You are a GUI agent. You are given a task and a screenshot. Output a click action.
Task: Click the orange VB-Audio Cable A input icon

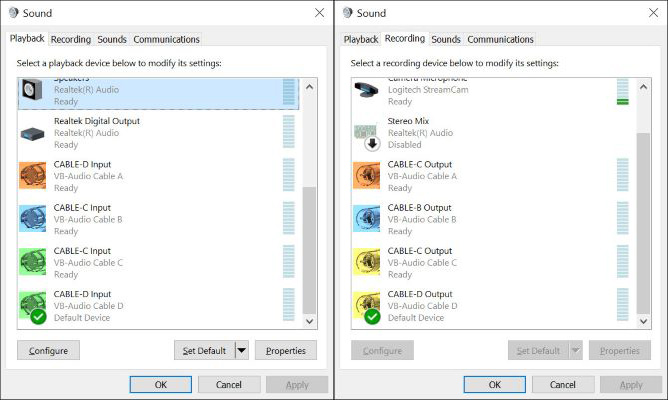pyautogui.click(x=33, y=175)
